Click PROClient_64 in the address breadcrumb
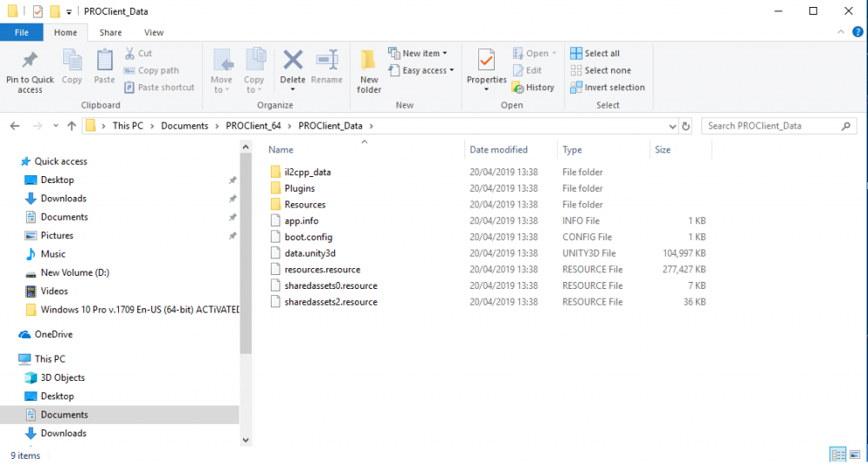The height and width of the screenshot is (465, 868). pyautogui.click(x=250, y=126)
